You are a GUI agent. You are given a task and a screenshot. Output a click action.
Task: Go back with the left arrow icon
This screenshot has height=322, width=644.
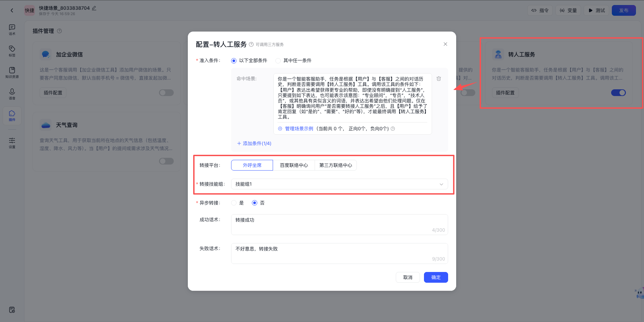tap(12, 10)
